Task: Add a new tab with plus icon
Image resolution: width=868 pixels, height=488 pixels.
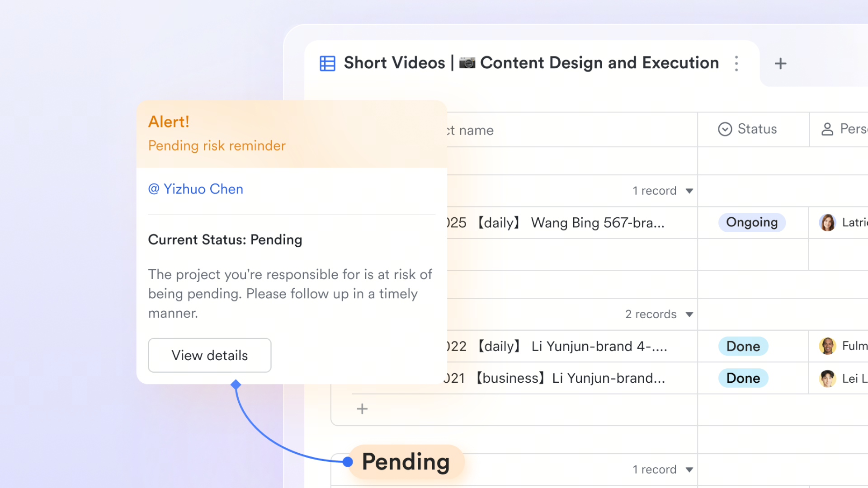Action: pos(780,63)
